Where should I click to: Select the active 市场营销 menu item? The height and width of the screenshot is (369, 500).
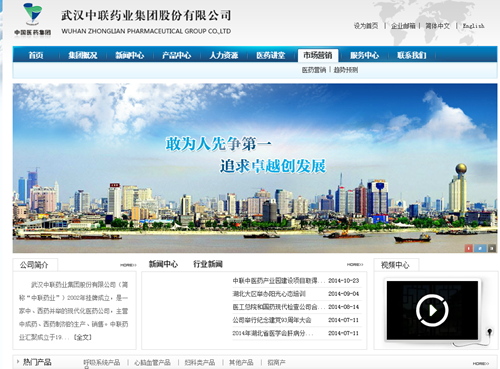point(318,55)
